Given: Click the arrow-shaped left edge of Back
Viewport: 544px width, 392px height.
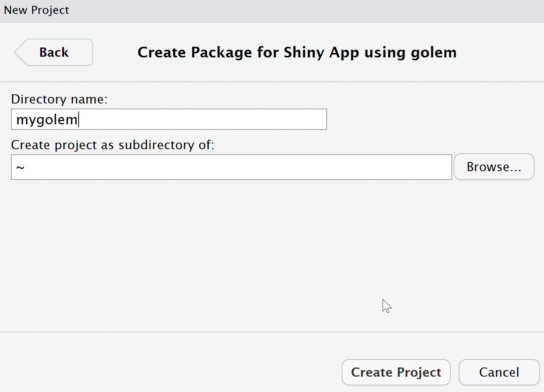Looking at the screenshot, I should (20, 52).
